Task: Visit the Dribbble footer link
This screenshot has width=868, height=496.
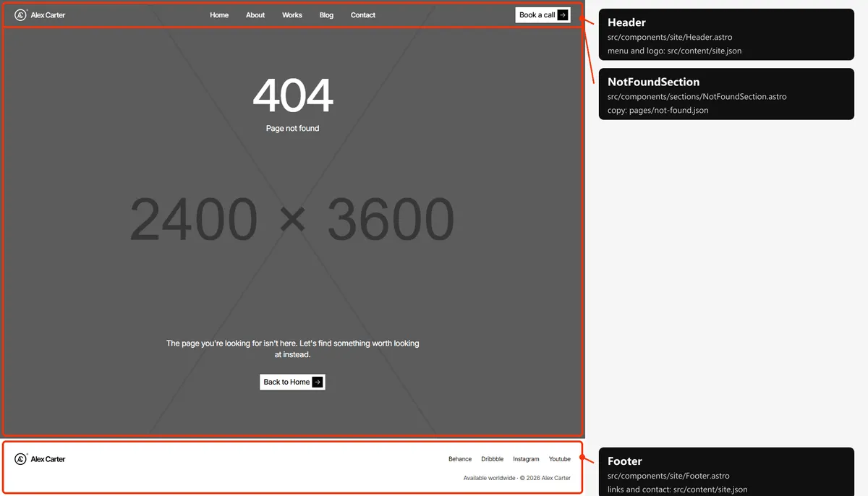Action: click(493, 459)
